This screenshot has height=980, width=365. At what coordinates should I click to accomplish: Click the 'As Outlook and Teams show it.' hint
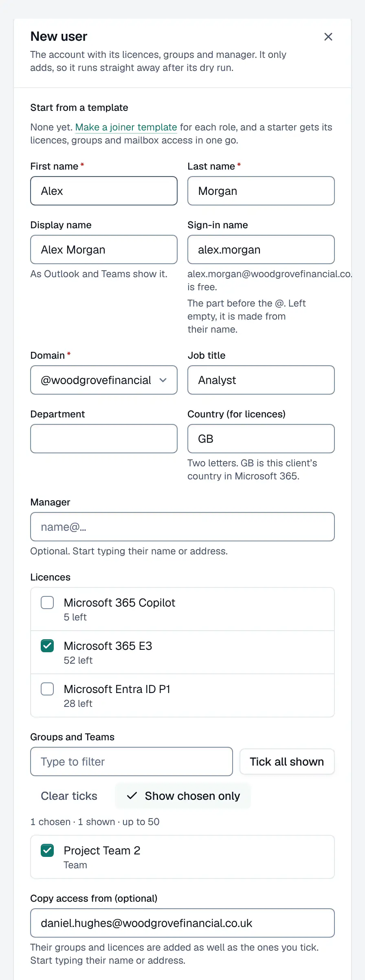tap(99, 274)
